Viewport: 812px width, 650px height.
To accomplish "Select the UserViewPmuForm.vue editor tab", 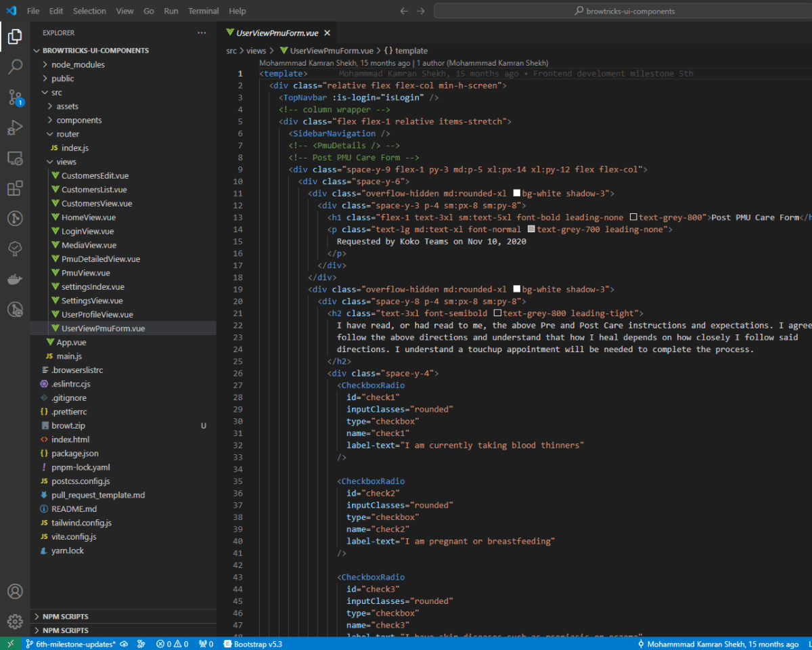I will (277, 32).
